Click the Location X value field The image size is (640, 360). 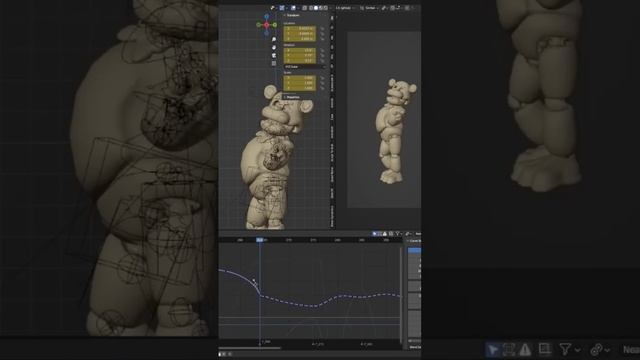(300, 28)
